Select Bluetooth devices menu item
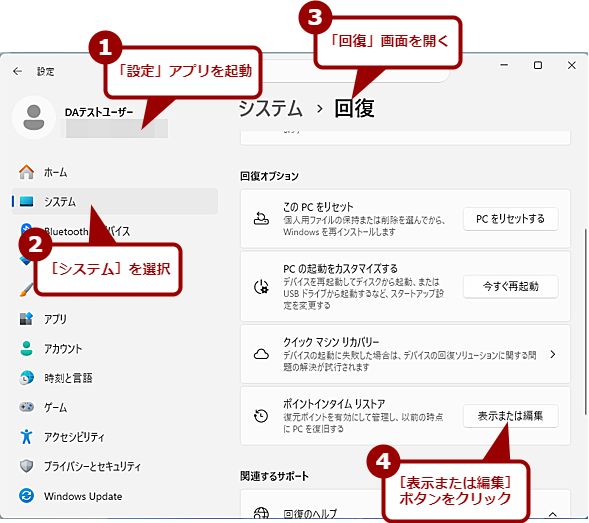Screen dimensions: 589x523 coord(115,231)
